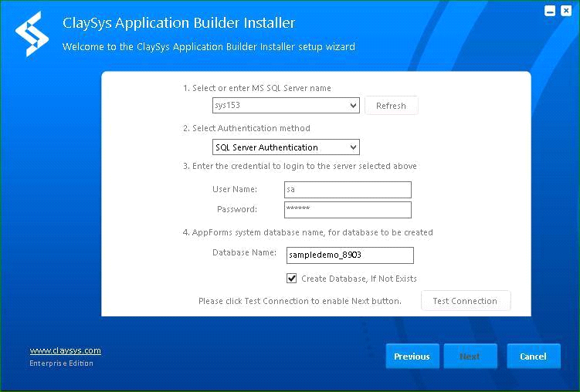Click the Next button
Image resolution: width=580 pixels, height=392 pixels.
pos(470,357)
